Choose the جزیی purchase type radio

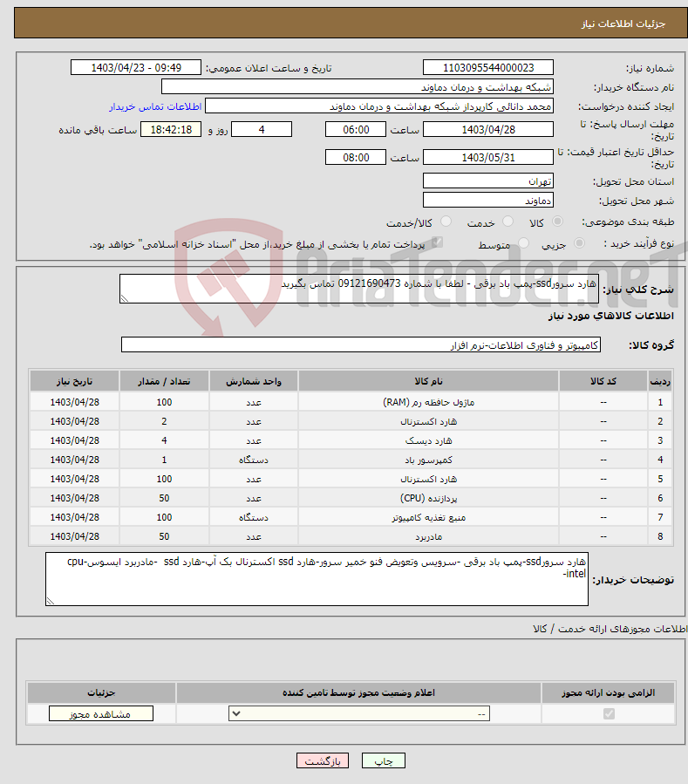pyautogui.click(x=579, y=243)
